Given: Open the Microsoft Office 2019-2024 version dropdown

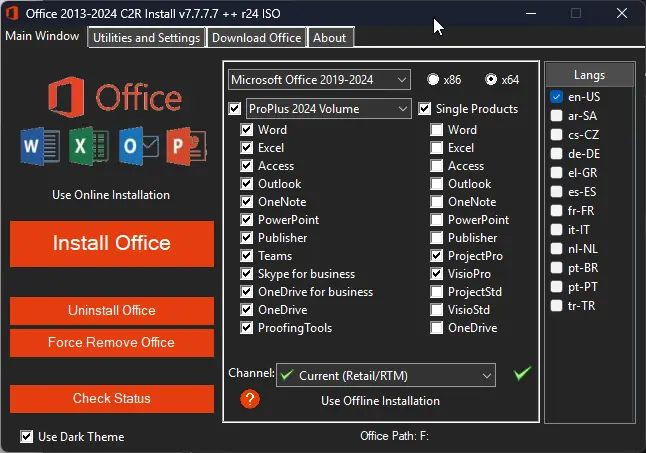Looking at the screenshot, I should click(x=319, y=79).
